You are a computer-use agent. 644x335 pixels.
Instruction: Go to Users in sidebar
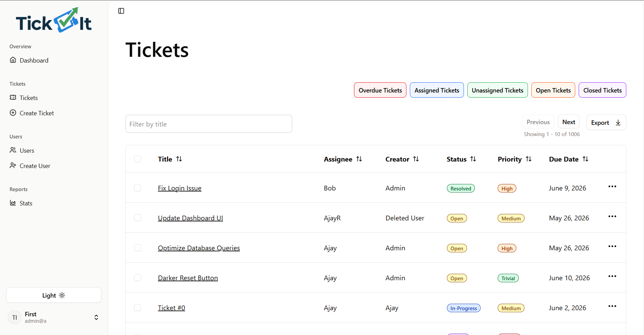[x=22, y=150]
